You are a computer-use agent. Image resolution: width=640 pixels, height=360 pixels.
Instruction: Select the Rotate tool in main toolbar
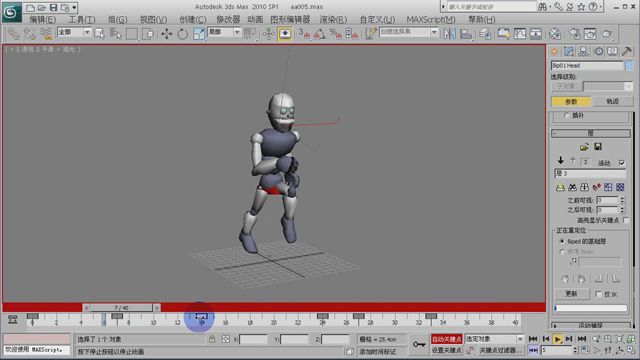(182, 34)
